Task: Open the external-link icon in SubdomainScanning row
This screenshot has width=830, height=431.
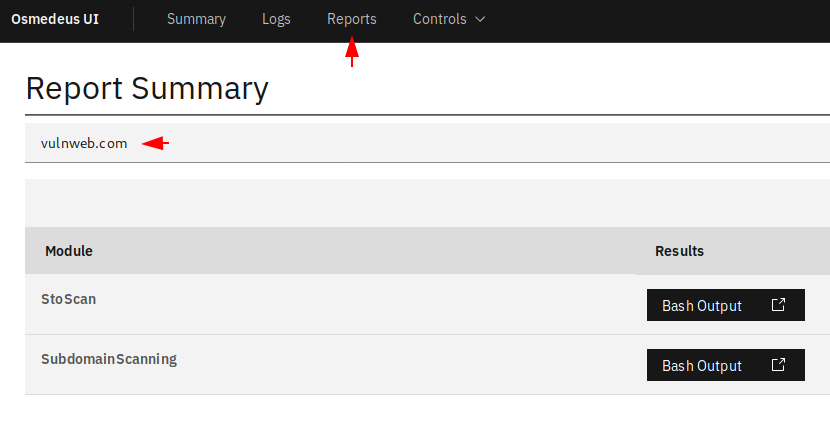Action: 778,364
